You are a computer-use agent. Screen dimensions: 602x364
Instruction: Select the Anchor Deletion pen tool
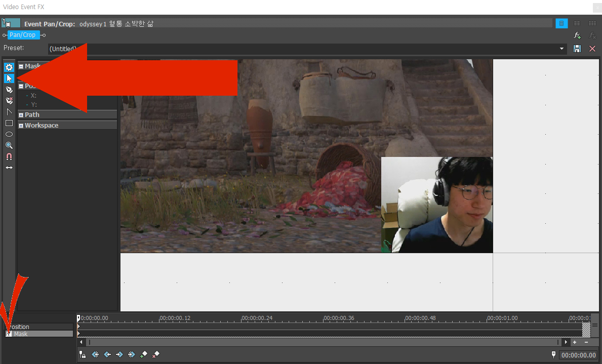9,101
